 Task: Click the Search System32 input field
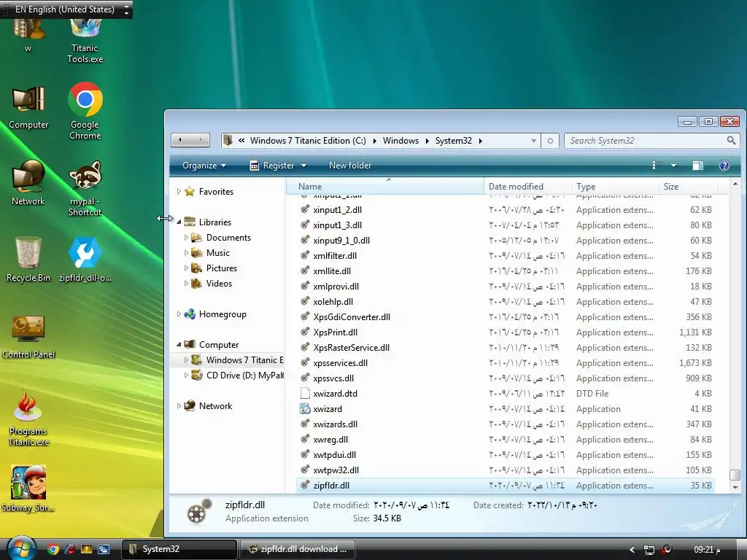pyautogui.click(x=646, y=141)
